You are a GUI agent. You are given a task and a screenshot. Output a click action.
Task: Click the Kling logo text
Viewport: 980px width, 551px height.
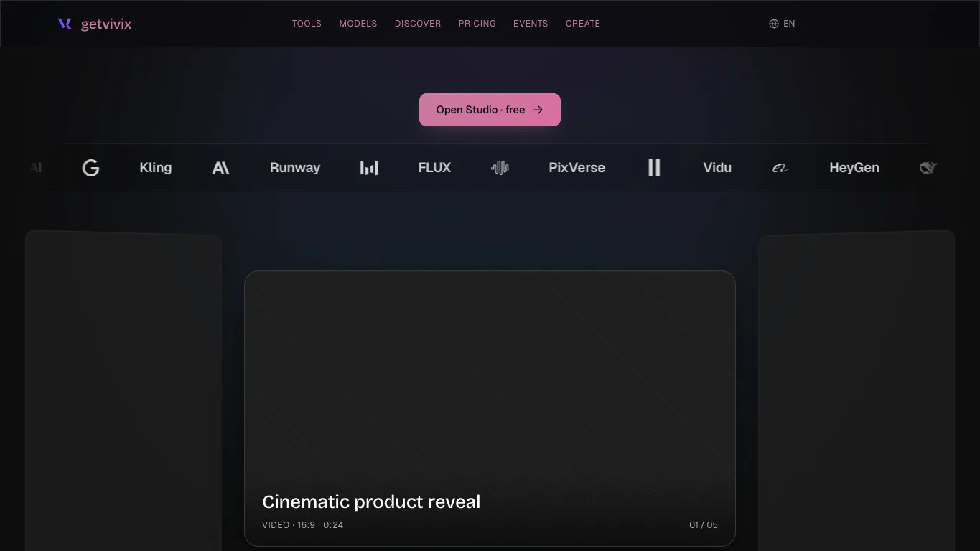click(156, 168)
